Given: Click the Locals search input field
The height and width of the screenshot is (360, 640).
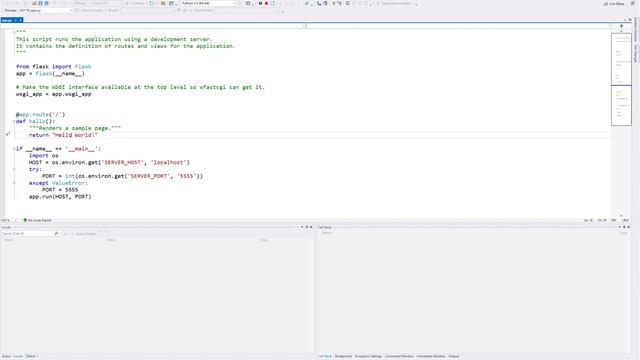Looking at the screenshot, I should (27, 233).
